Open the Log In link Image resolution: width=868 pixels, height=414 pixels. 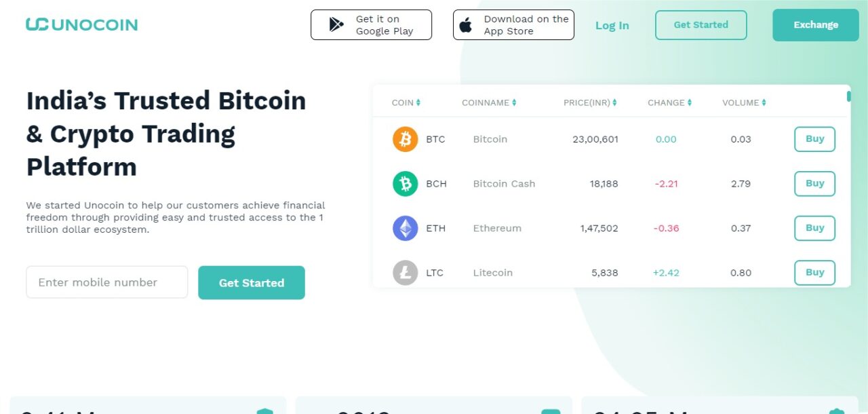612,26
